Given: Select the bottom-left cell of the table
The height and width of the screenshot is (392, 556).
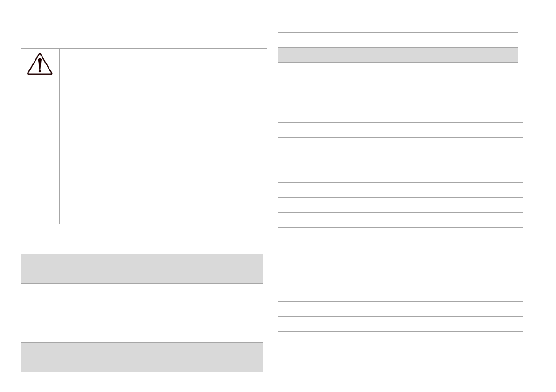Looking at the screenshot, I should click(333, 346).
